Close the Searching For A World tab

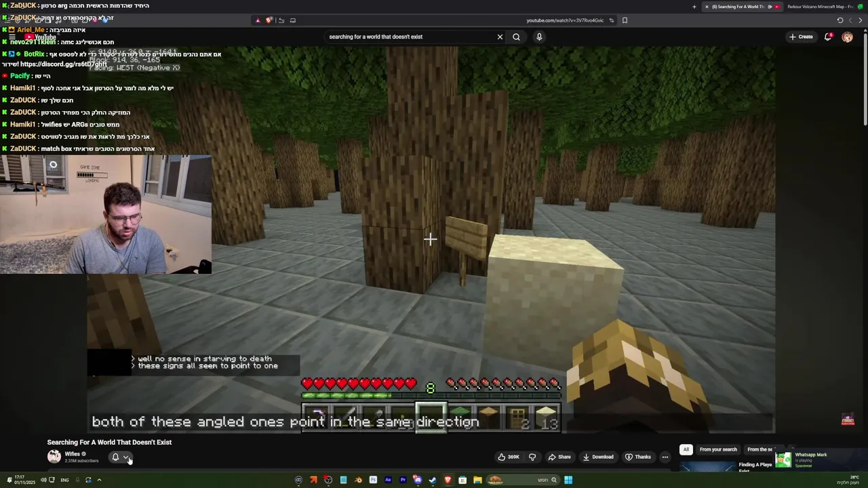point(707,7)
